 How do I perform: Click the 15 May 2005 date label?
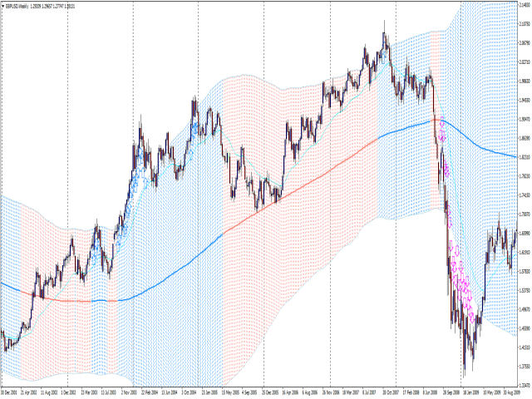pyautogui.click(x=229, y=392)
